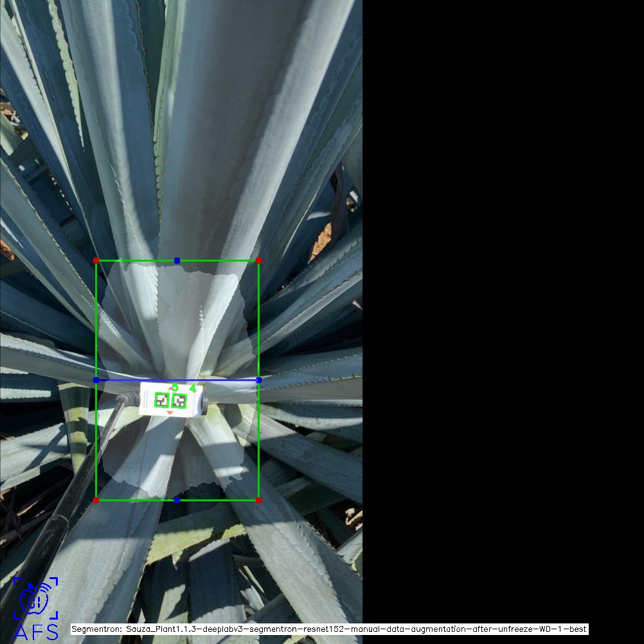Click the AFS text below the logo
The width and height of the screenshot is (644, 644).
pyautogui.click(x=35, y=632)
